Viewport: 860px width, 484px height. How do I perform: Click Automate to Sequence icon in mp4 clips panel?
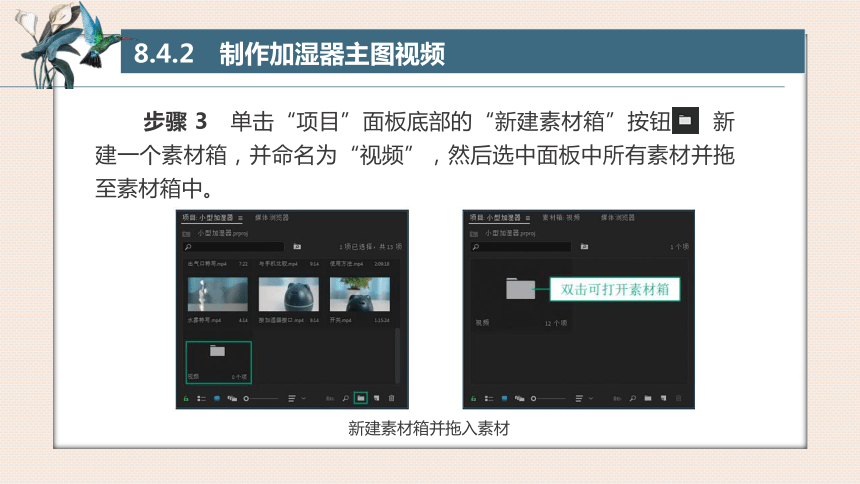click(330, 398)
